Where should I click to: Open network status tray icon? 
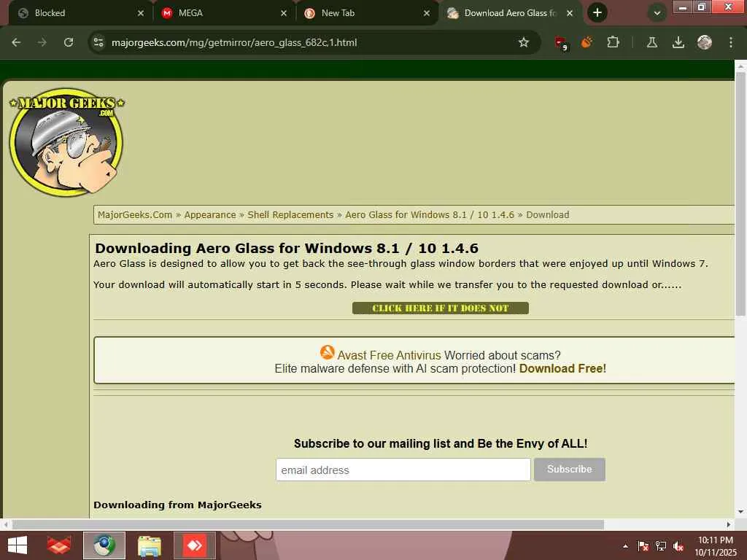(x=661, y=545)
